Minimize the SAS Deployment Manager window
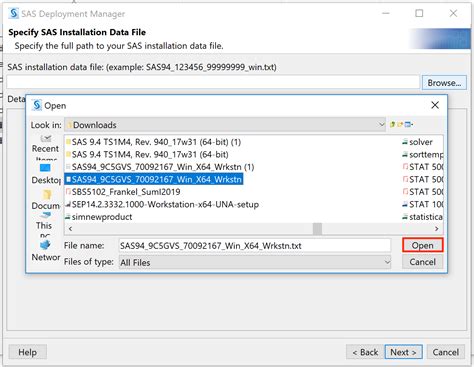Image resolution: width=474 pixels, height=367 pixels. pos(386,13)
